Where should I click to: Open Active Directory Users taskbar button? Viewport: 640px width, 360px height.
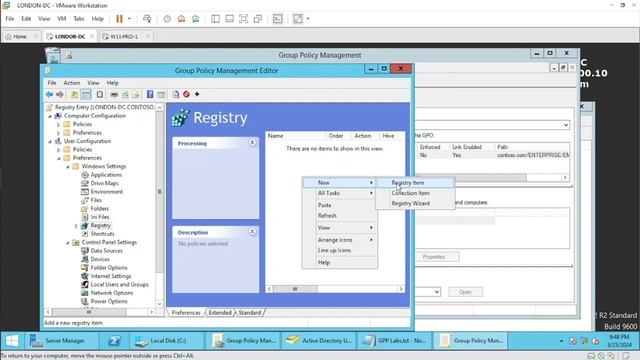(x=318, y=340)
